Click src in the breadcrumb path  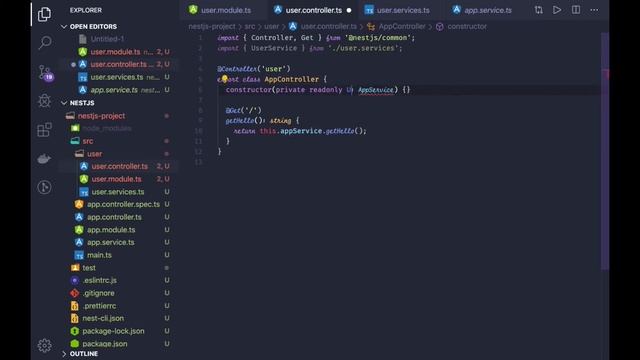point(250,27)
